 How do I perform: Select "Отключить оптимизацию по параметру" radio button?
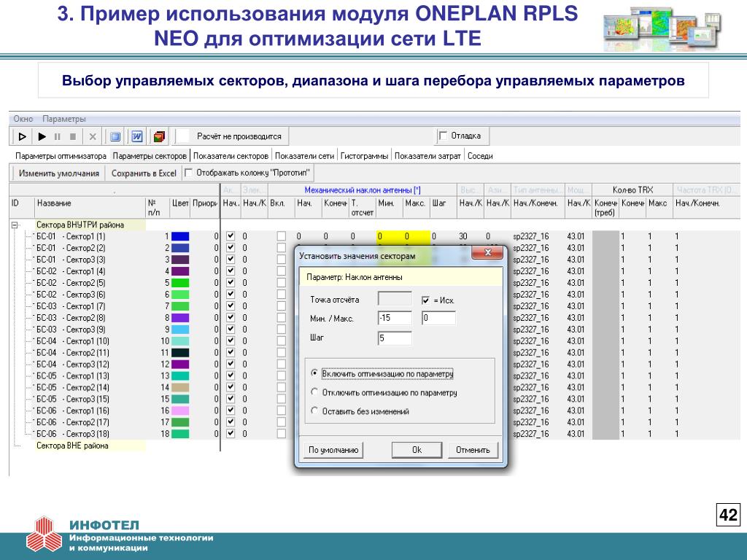click(314, 392)
